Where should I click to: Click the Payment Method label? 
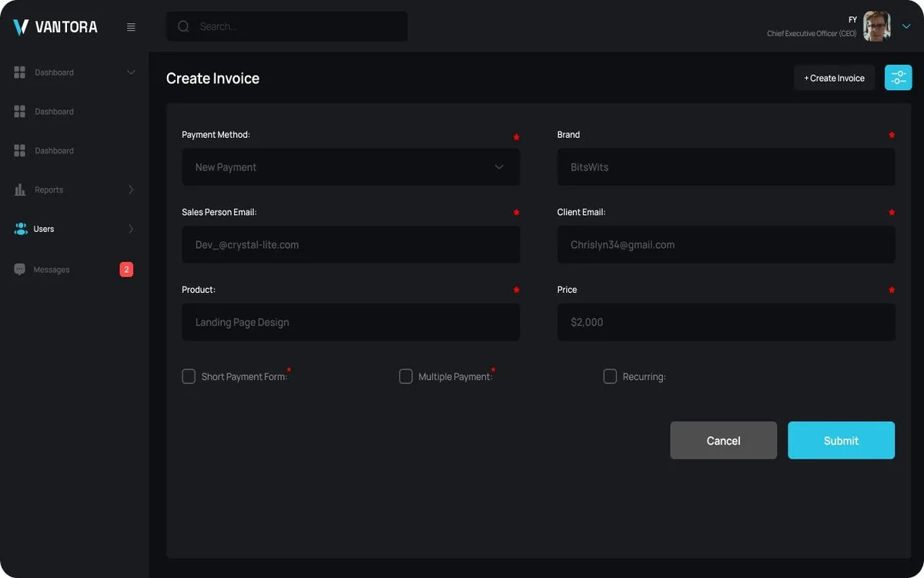216,135
